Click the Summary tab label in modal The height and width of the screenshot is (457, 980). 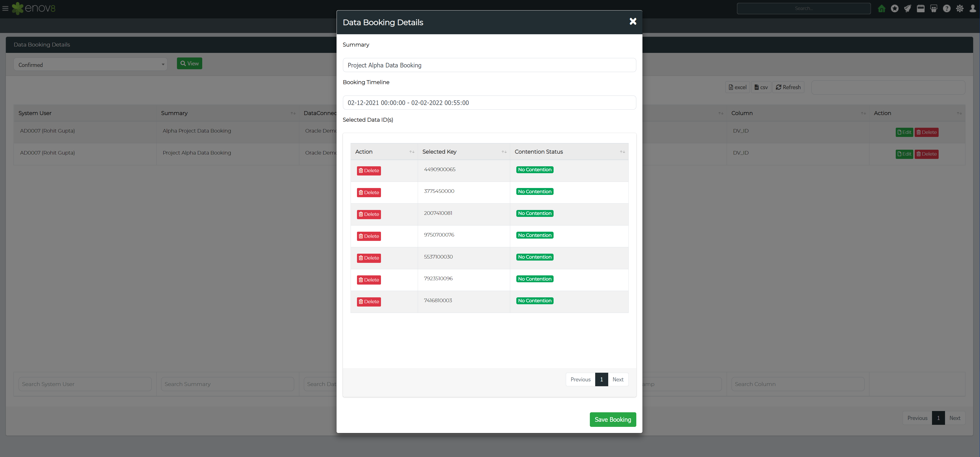click(x=356, y=44)
